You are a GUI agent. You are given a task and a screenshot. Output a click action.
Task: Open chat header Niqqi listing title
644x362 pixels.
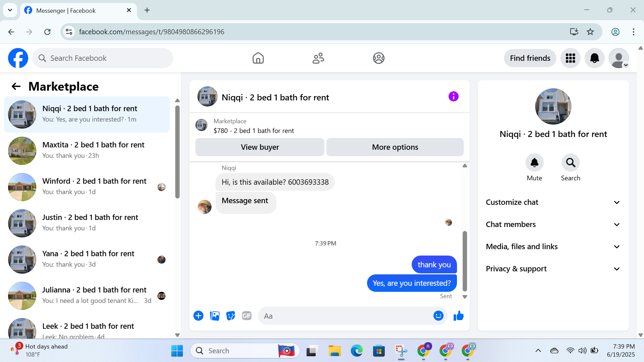pos(275,97)
